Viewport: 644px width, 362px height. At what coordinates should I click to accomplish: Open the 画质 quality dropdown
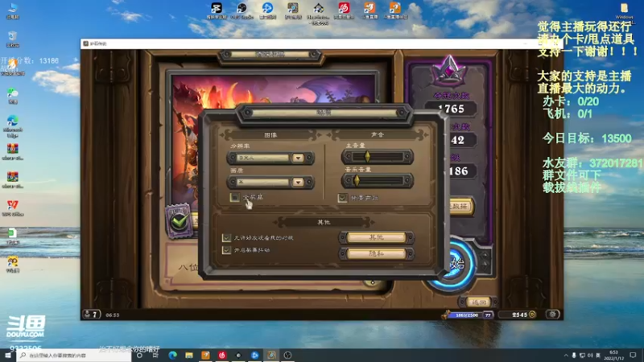(271, 182)
